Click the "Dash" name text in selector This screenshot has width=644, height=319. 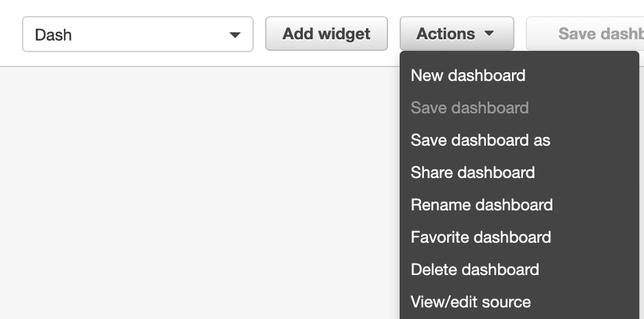click(53, 34)
